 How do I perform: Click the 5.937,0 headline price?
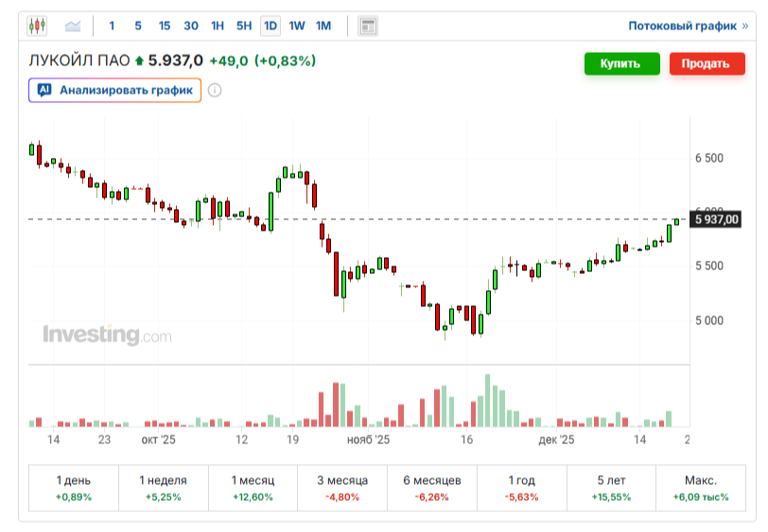click(x=175, y=60)
